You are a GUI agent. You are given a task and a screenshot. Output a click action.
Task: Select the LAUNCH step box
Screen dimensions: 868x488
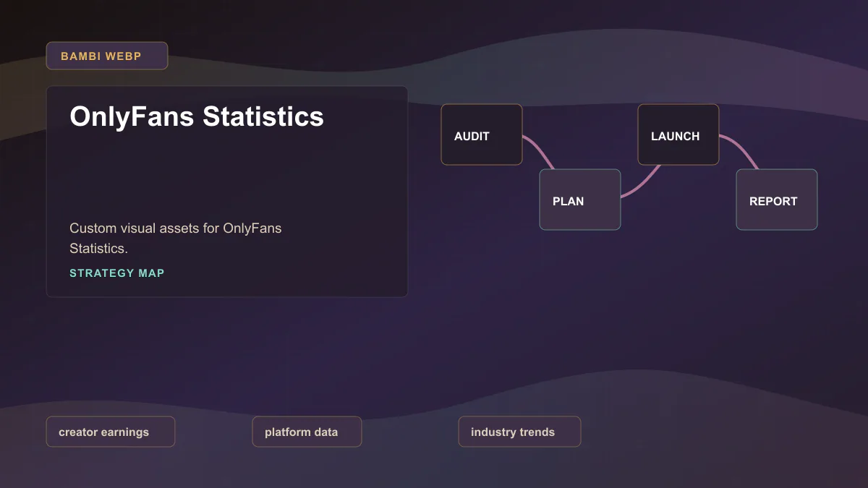click(x=678, y=134)
